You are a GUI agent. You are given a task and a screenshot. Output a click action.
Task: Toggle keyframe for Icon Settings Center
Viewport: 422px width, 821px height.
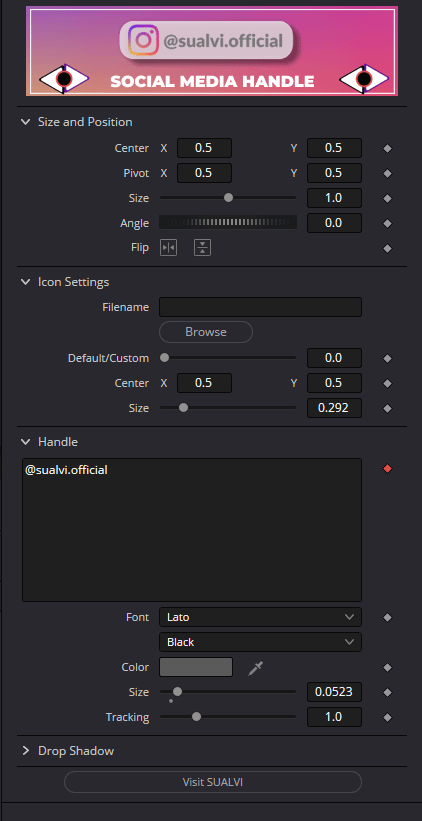point(387,384)
